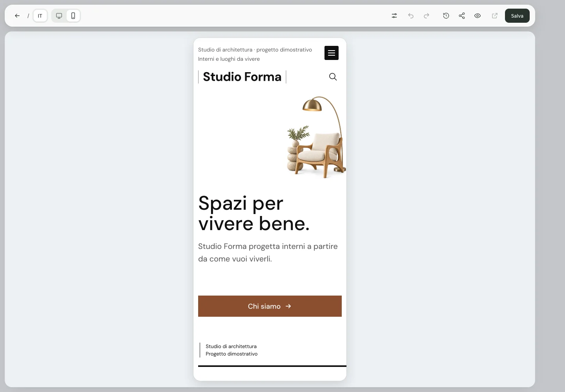
Task: Open site in new tab icon
Action: click(x=495, y=16)
